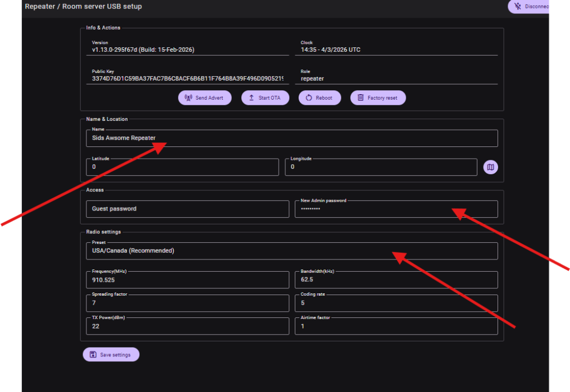Click the Bandwidth(kHz) field
The height and width of the screenshot is (392, 570).
pyautogui.click(x=396, y=280)
